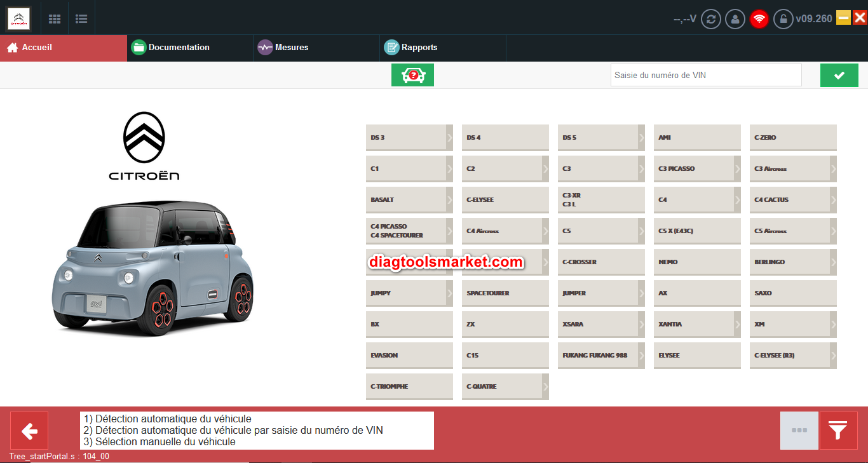This screenshot has width=868, height=463.
Task: Expand the C4 CACTUS model chevron
Action: (833, 199)
